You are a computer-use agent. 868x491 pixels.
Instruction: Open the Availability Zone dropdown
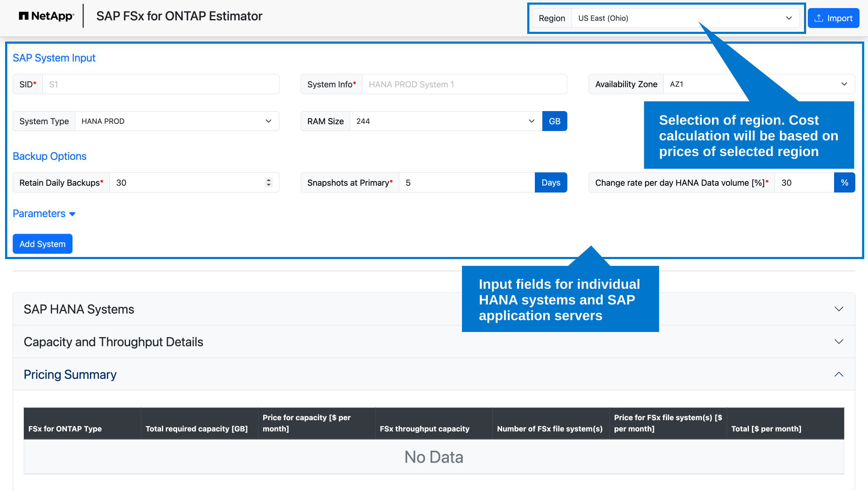click(x=759, y=84)
